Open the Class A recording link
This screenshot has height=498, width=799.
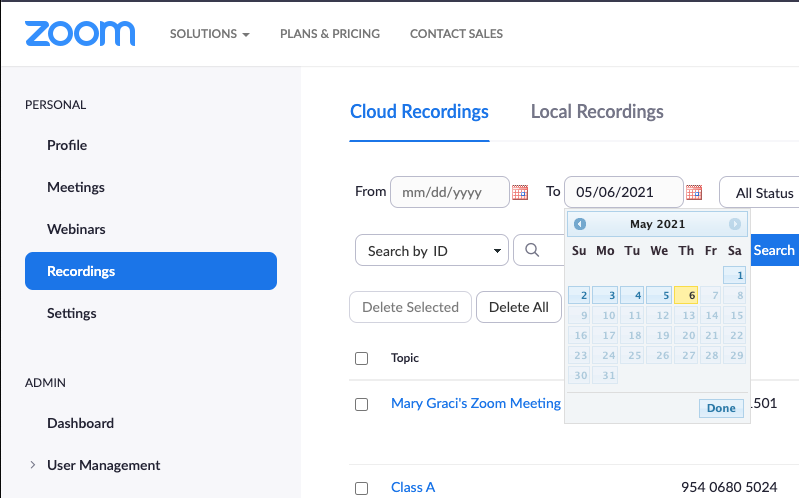click(x=413, y=488)
